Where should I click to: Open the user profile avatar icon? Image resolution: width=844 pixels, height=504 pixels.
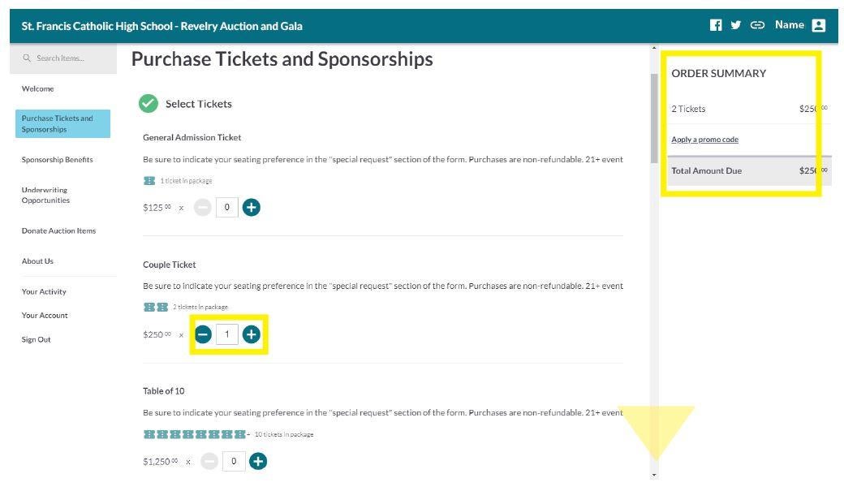818,25
